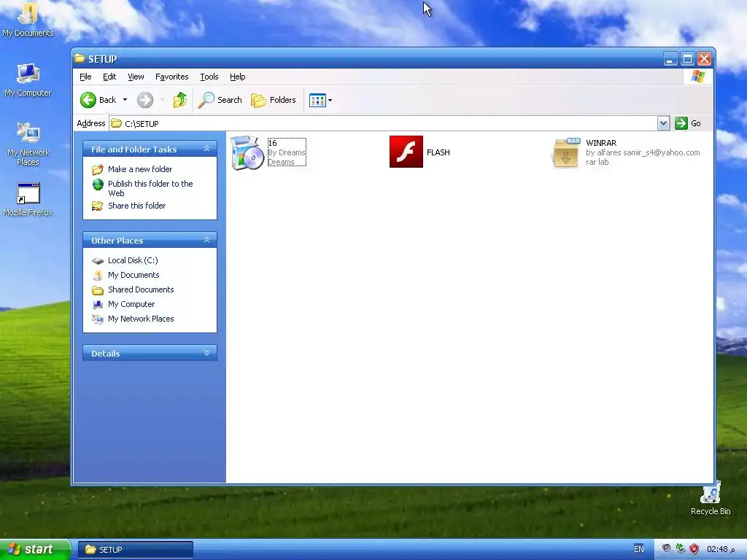Viewport: 747px width, 560px height.
Task: Click the Publish to Web globe icon
Action: pyautogui.click(x=98, y=184)
